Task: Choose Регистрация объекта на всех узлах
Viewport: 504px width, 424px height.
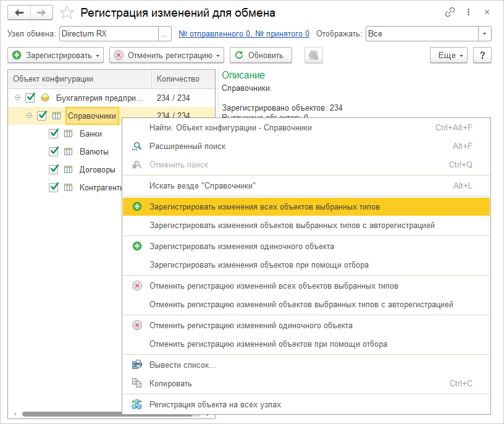Action: tap(215, 405)
